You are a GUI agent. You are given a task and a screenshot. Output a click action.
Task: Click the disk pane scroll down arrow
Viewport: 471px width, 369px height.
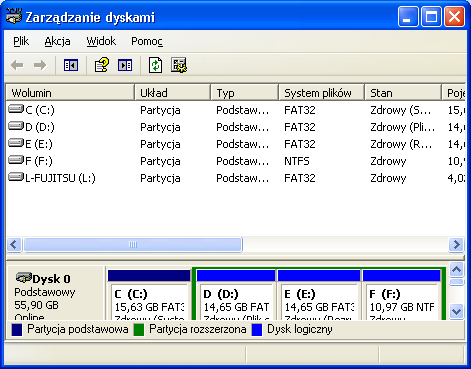click(x=456, y=311)
